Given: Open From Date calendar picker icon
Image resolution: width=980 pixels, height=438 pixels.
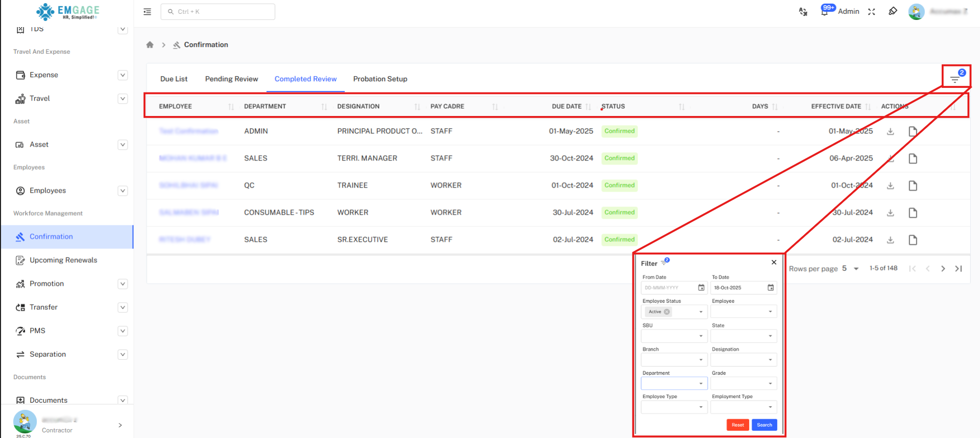Looking at the screenshot, I should [x=701, y=288].
